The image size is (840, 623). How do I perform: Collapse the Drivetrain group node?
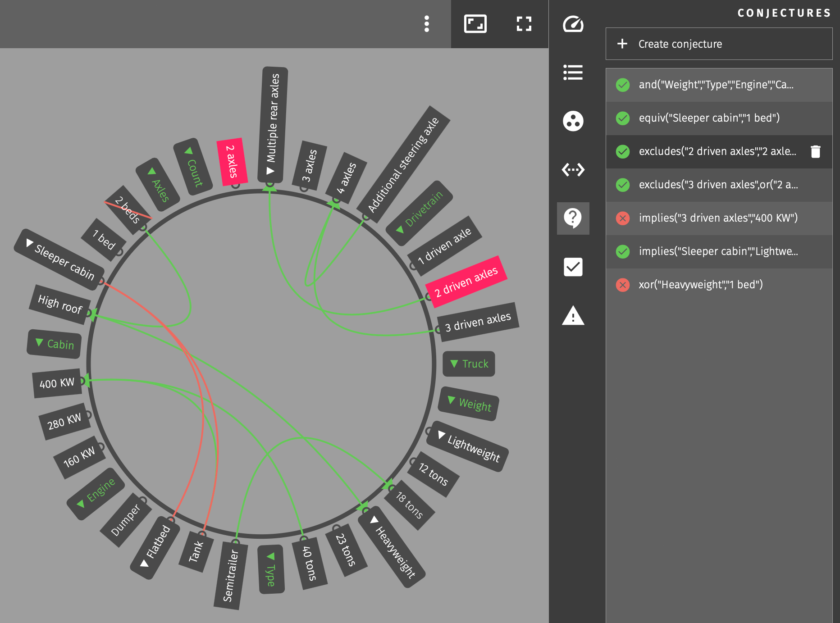pos(420,213)
